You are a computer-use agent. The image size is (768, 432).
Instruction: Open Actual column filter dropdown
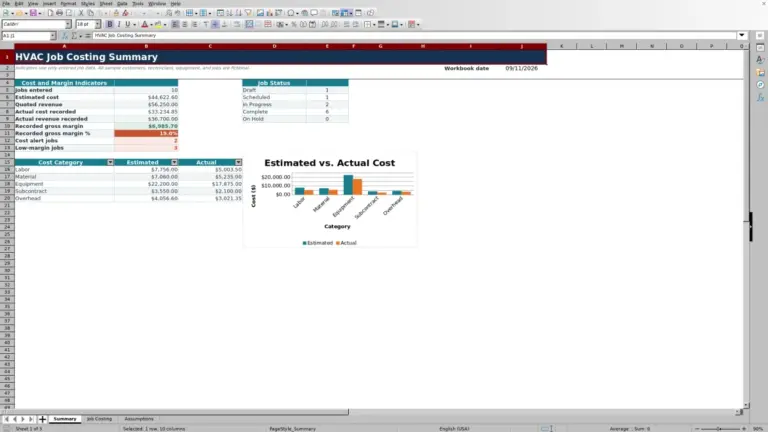(239, 162)
